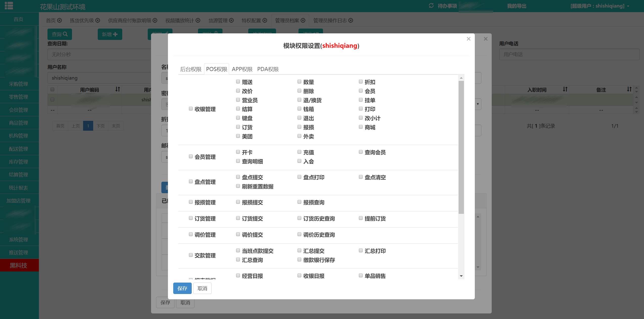Tick the 交款管理 group checkbox
Viewport: 644px width, 319px height.
(x=191, y=255)
